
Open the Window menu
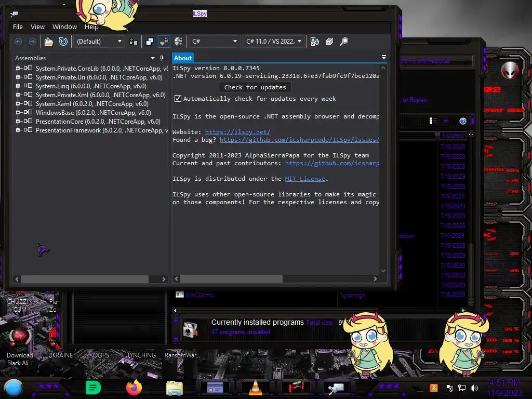64,27
